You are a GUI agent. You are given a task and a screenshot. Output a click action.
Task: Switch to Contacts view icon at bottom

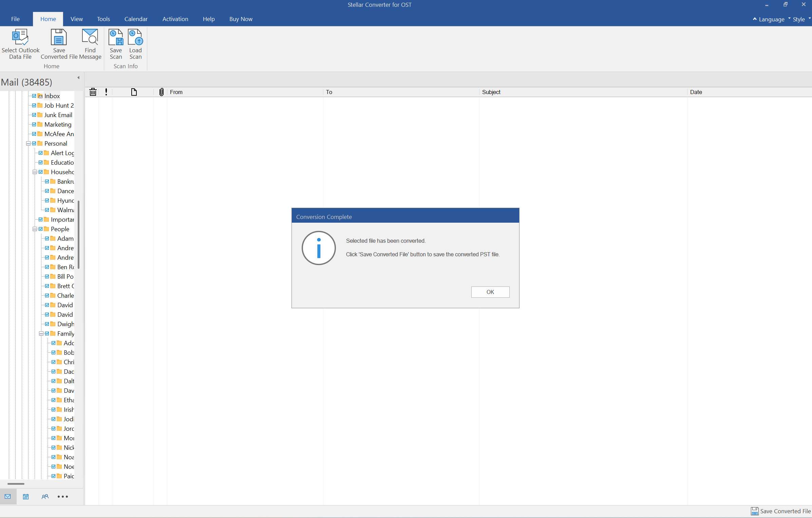tap(45, 497)
